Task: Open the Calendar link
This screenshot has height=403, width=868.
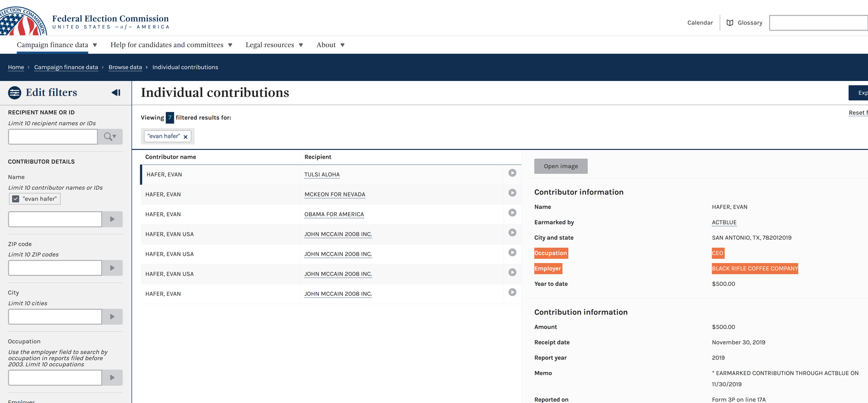Action: tap(700, 23)
